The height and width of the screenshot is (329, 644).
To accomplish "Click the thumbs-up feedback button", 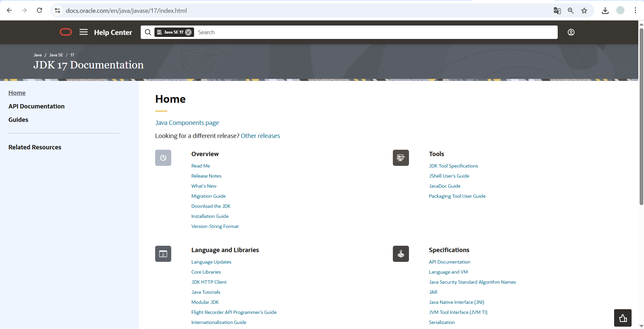I will (623, 318).
